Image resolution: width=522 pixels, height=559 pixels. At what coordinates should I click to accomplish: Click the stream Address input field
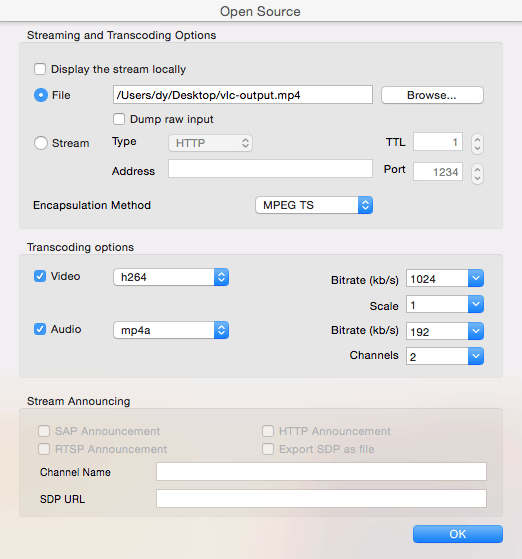[270, 168]
